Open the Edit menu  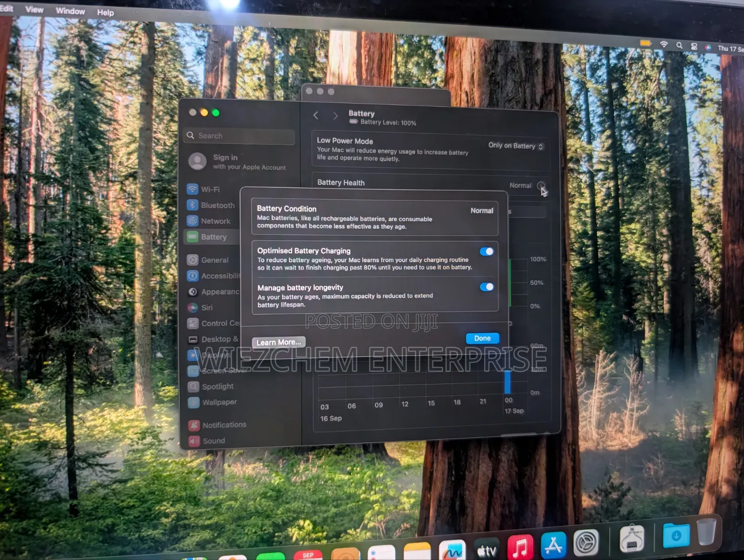tap(6, 8)
